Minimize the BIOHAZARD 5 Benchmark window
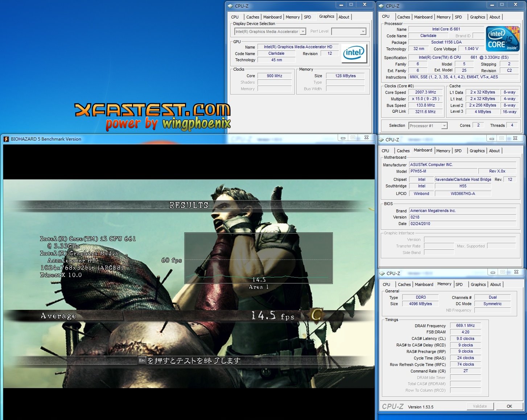This screenshot has height=420, width=527. [343, 137]
